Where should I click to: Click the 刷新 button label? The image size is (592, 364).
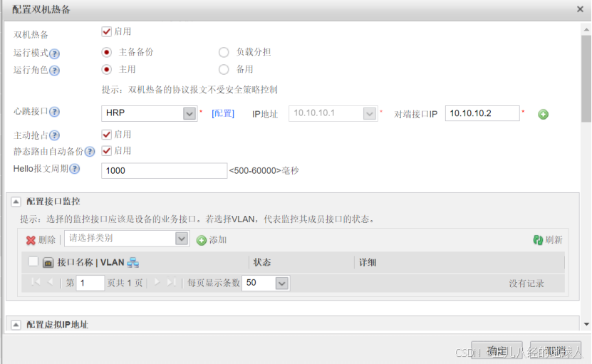click(554, 240)
